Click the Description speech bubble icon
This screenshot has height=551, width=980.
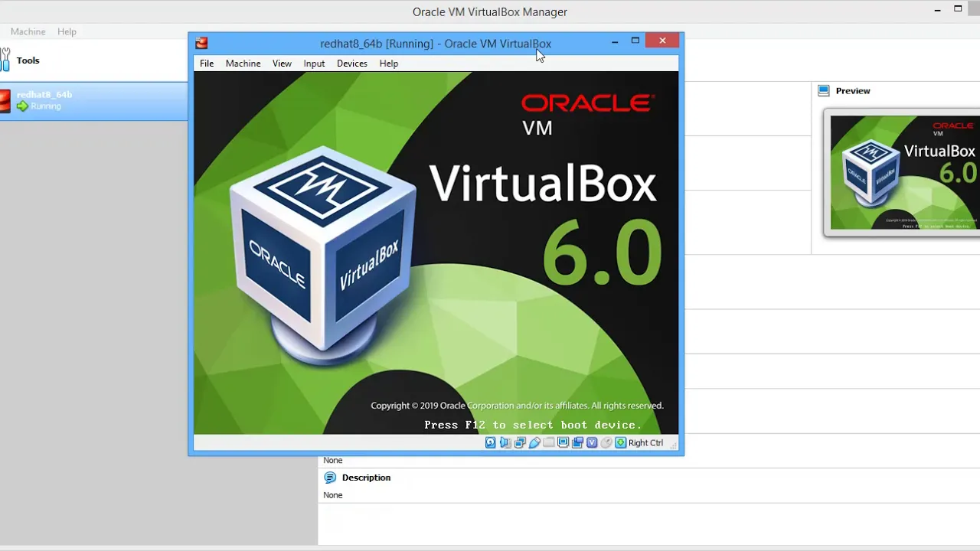pos(330,478)
